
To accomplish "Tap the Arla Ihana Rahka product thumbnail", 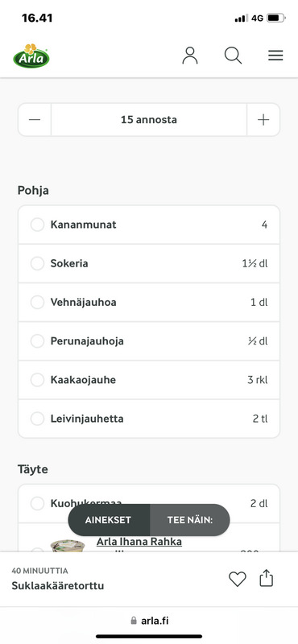I will [68, 546].
